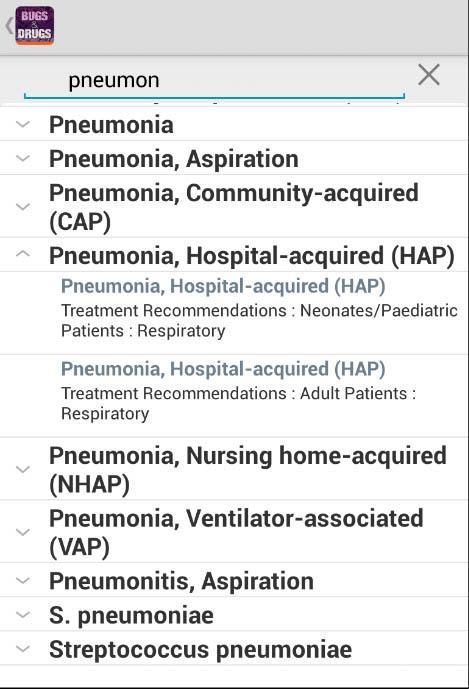The width and height of the screenshot is (469, 689).
Task: Expand the S. pneumoniae chevron
Action: [x=23, y=615]
